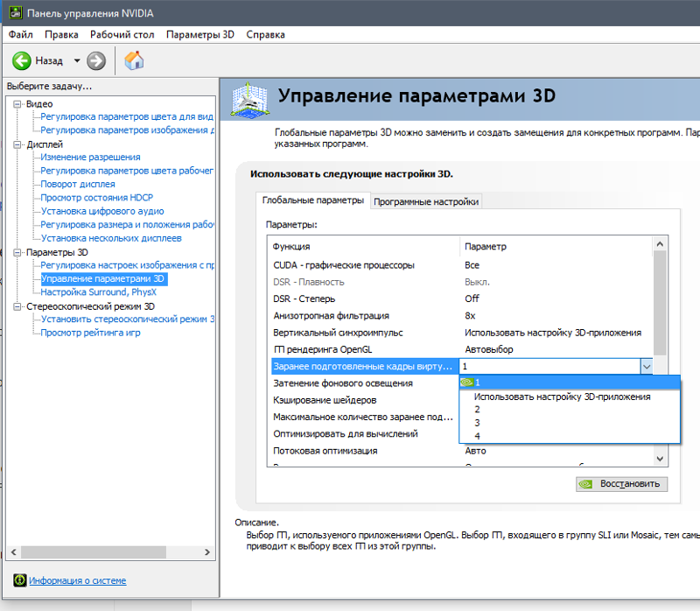Collapse the Стереоскопический режим 3D node
700x611 pixels.
[x=17, y=306]
